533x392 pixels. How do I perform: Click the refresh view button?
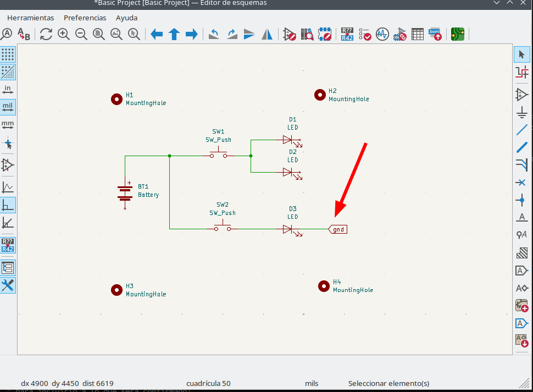click(x=46, y=34)
